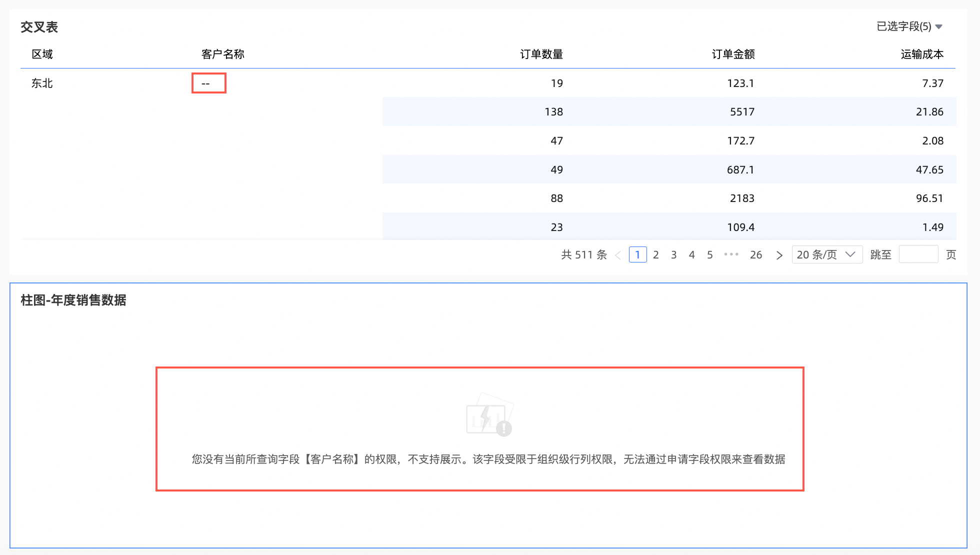Go to page 2
The width and height of the screenshot is (980, 555).
click(655, 255)
